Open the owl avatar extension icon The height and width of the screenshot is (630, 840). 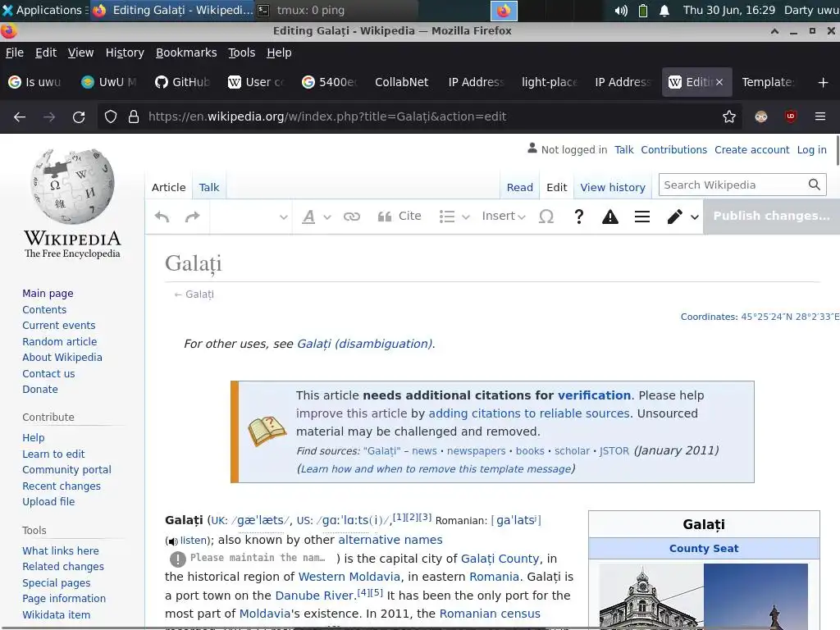(x=760, y=116)
